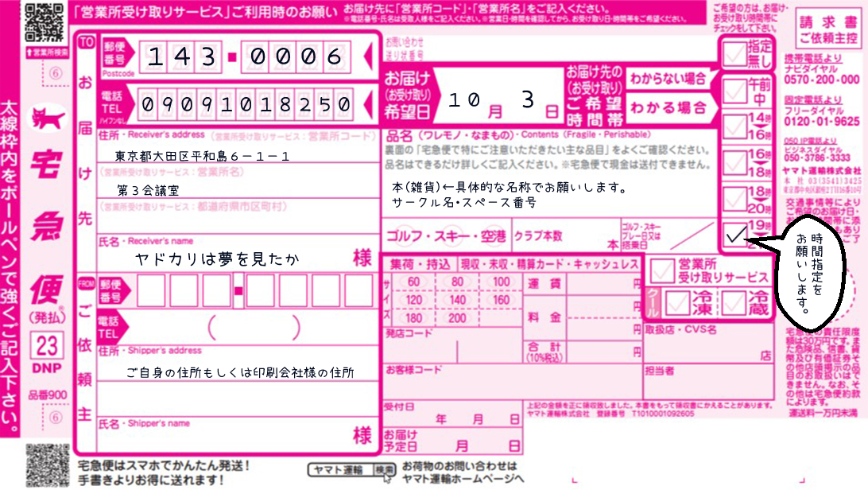This screenshot has height=490, width=868.
Task: Click the 請求書 ご依頼主控 box
Action: (x=828, y=29)
